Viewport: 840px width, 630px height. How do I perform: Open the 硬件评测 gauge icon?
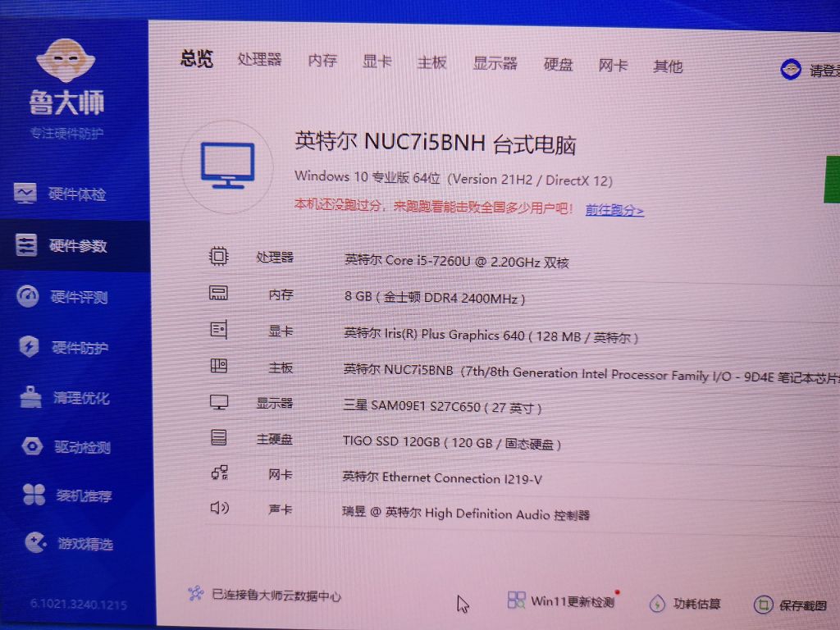(27, 295)
